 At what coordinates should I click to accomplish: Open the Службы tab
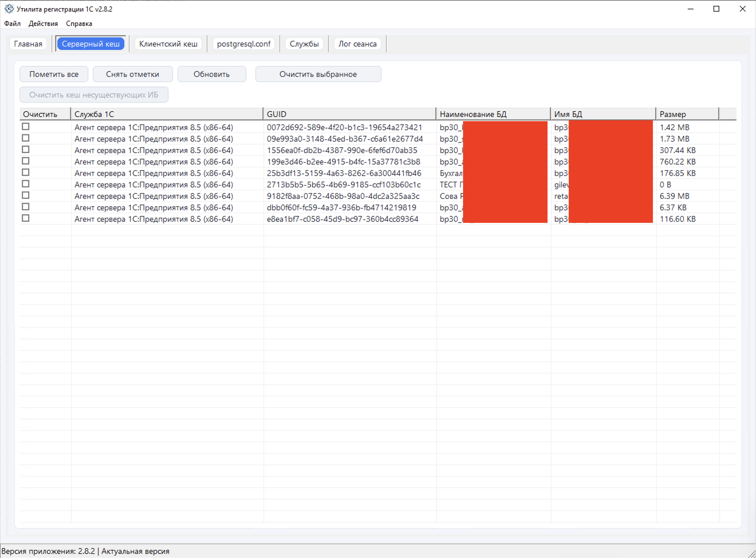point(304,44)
